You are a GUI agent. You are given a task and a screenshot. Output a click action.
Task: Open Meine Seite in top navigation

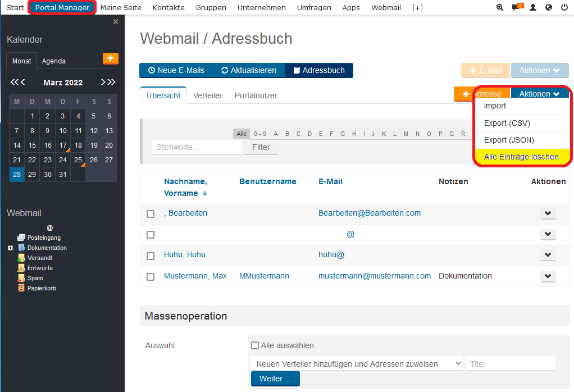point(121,7)
